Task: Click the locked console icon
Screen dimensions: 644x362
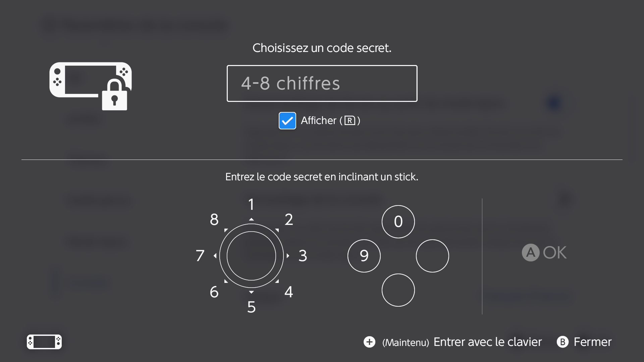Action: tap(91, 86)
